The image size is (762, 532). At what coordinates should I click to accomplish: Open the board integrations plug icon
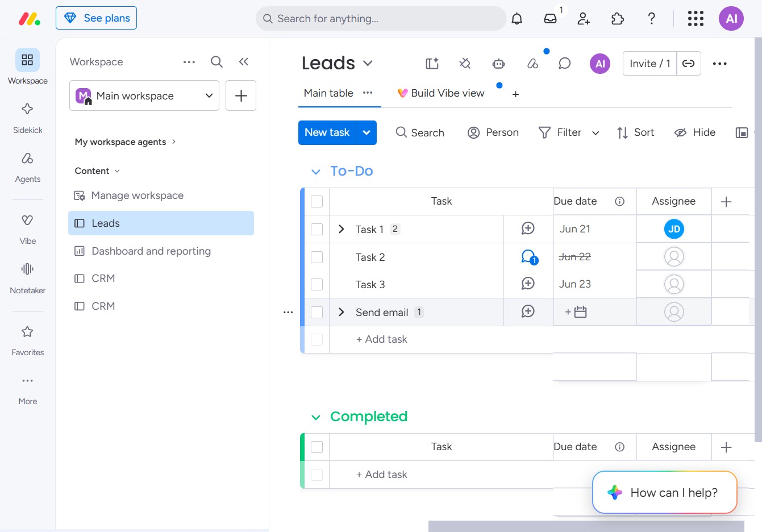click(465, 63)
